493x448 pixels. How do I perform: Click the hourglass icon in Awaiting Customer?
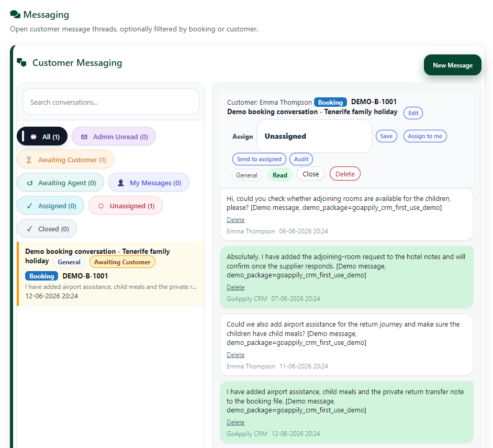29,160
